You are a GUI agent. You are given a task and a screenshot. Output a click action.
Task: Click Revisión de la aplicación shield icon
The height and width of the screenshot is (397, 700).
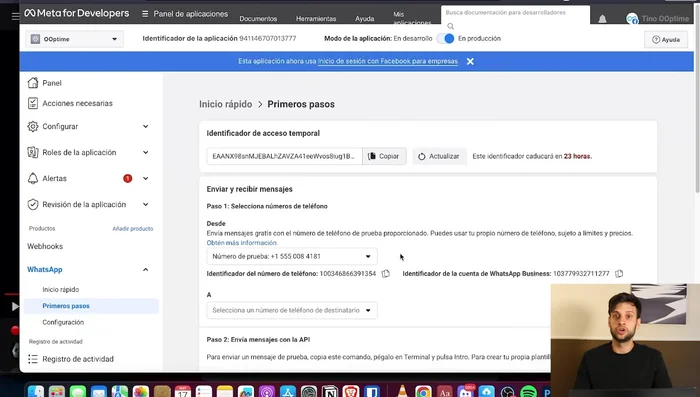click(33, 204)
